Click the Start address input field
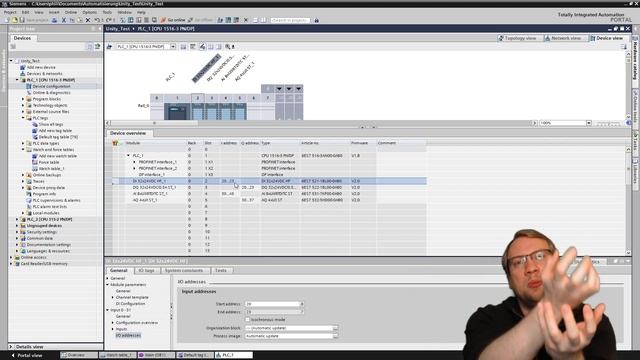 point(273,304)
